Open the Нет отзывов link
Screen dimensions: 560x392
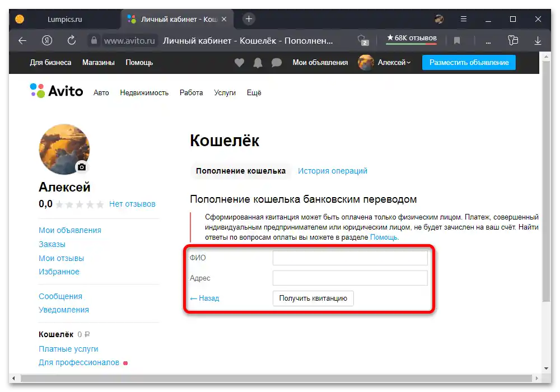[132, 204]
